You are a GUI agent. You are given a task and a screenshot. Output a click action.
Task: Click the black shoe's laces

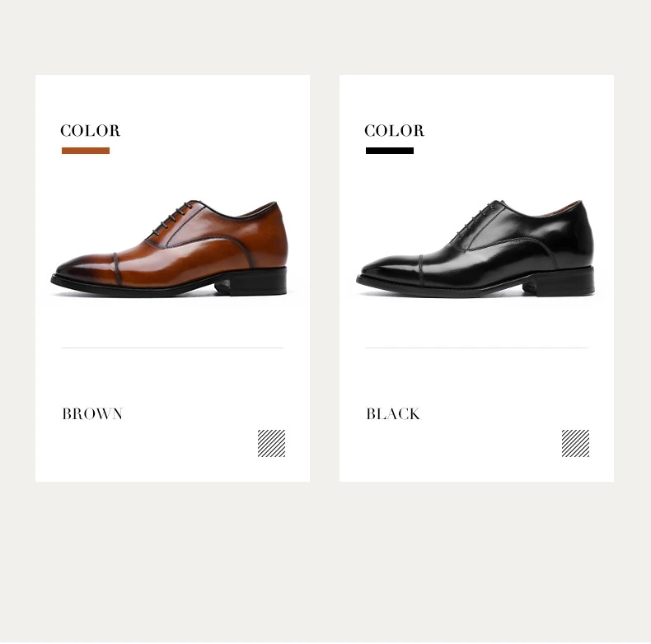point(480,217)
